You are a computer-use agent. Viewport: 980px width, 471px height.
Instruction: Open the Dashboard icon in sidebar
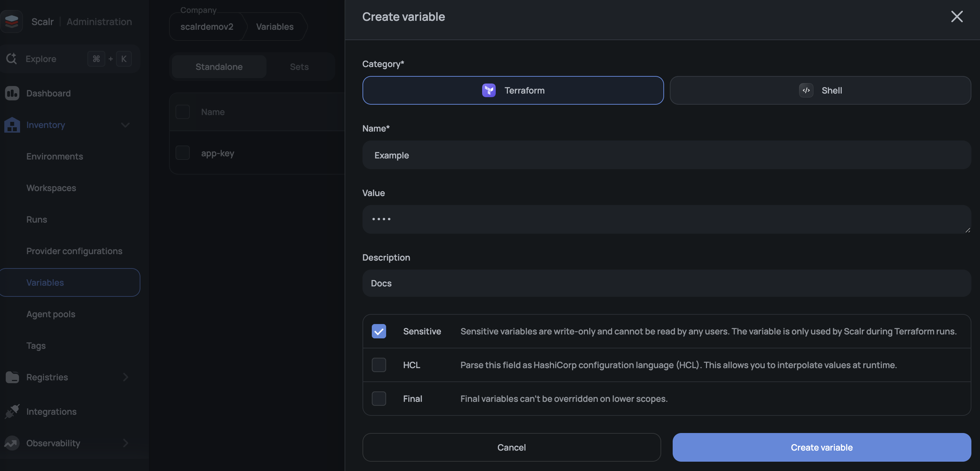point(12,93)
